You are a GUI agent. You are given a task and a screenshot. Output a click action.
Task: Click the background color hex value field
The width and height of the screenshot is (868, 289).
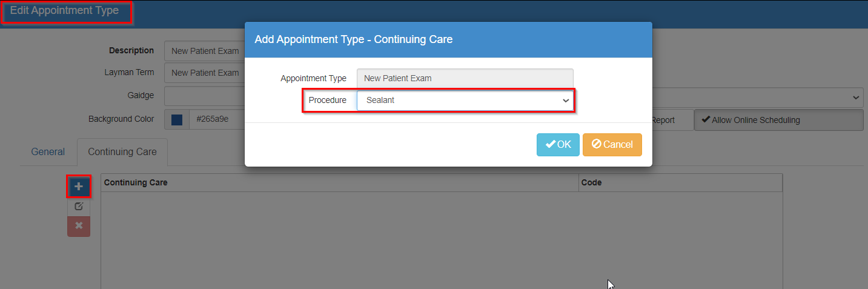216,120
